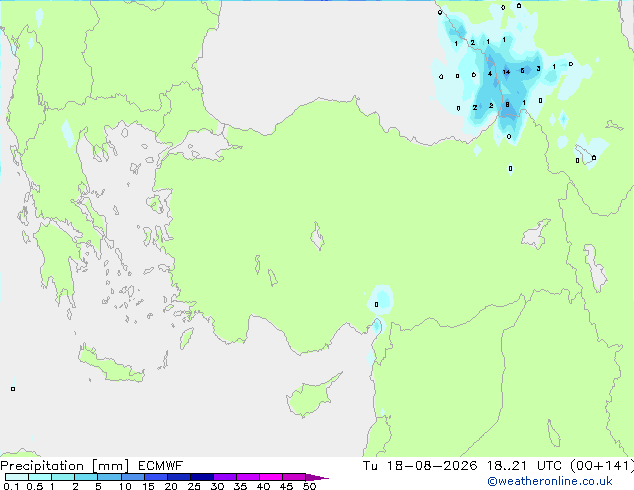The width and height of the screenshot is (634, 490).
Task: Click the date "Tu 18-08-2026" text
Action: pyautogui.click(x=420, y=466)
